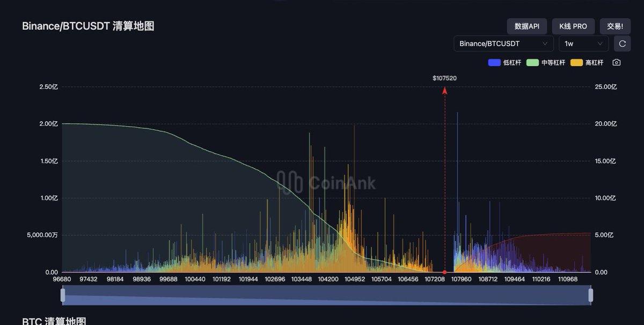
Task: Click the red current price marker dot
Action: [444, 272]
